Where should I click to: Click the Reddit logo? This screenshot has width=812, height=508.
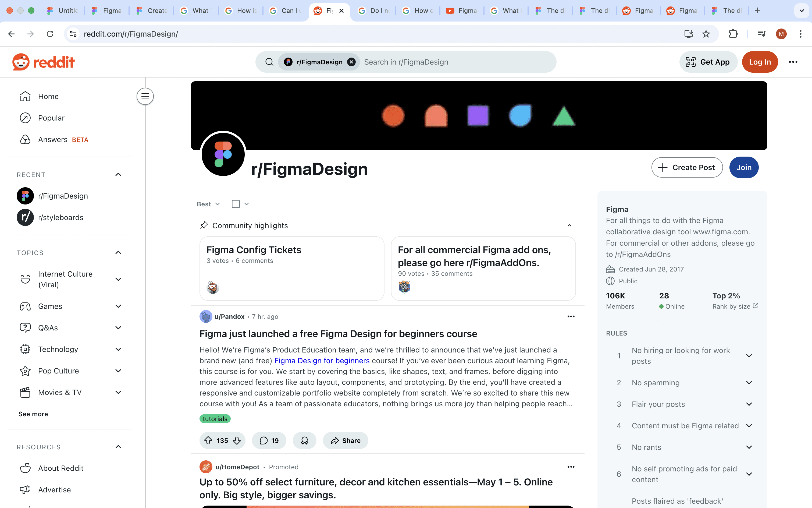(44, 62)
